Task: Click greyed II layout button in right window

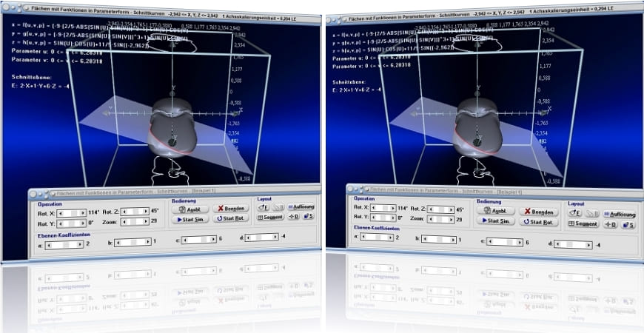Action: [591, 214]
